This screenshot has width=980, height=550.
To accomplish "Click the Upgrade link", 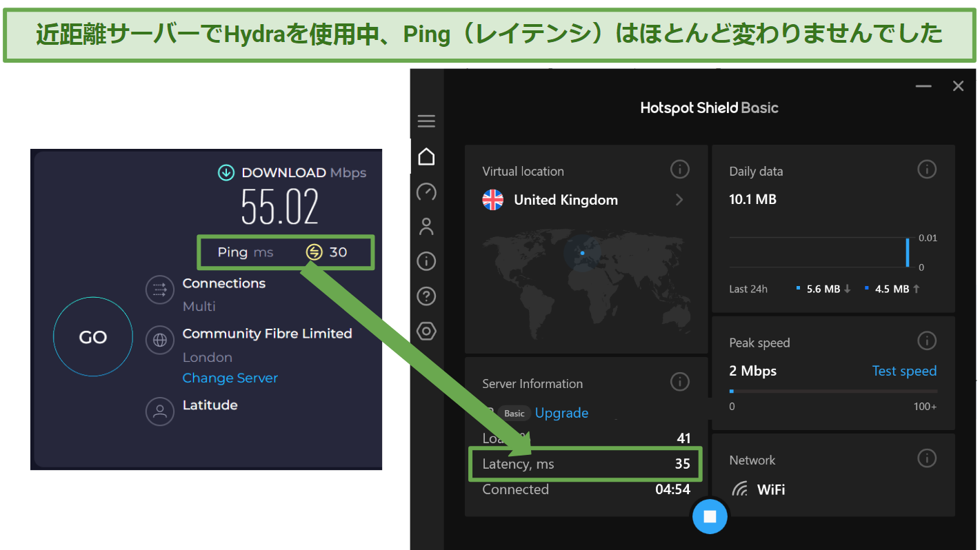I will click(561, 413).
